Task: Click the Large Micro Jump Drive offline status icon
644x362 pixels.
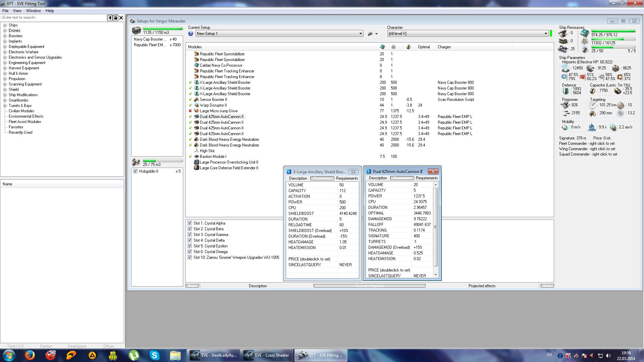Action: point(190,111)
